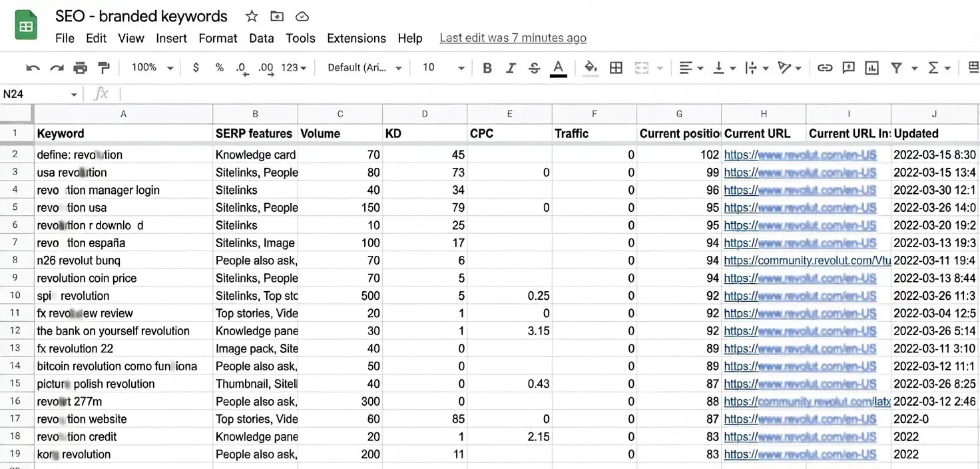980x469 pixels.
Task: Insert a link
Action: pyautogui.click(x=825, y=67)
